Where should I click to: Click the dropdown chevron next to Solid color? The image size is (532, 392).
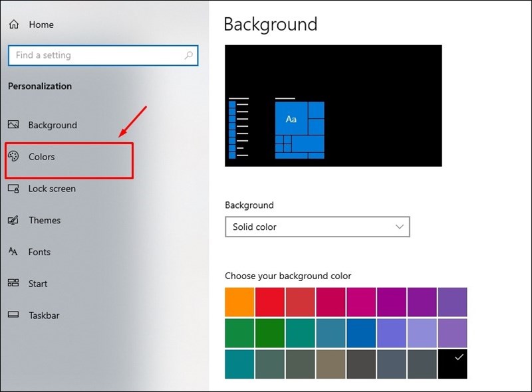coord(400,227)
